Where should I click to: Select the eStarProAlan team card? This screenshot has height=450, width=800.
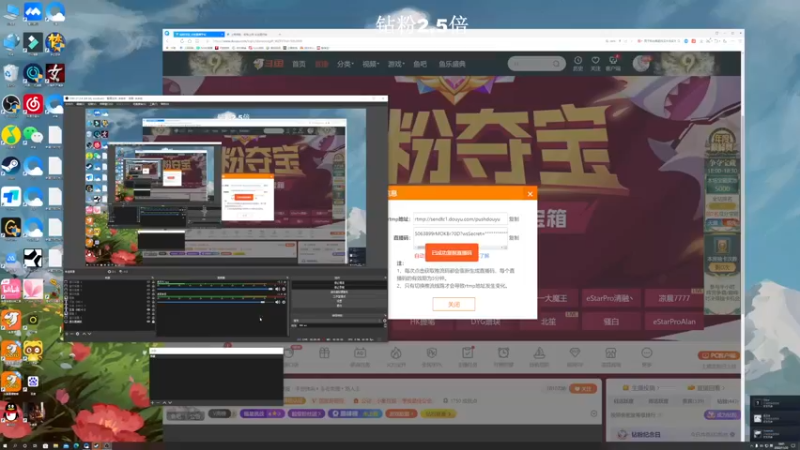[674, 321]
